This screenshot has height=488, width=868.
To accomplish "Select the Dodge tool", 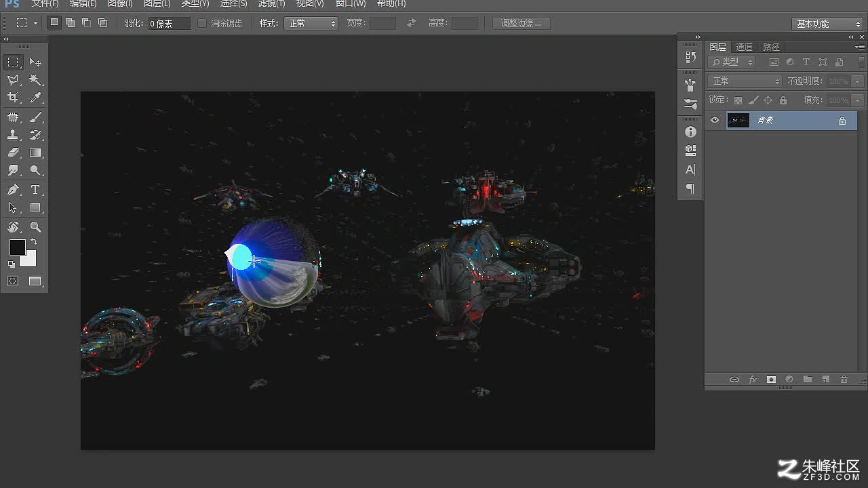I will 35,171.
